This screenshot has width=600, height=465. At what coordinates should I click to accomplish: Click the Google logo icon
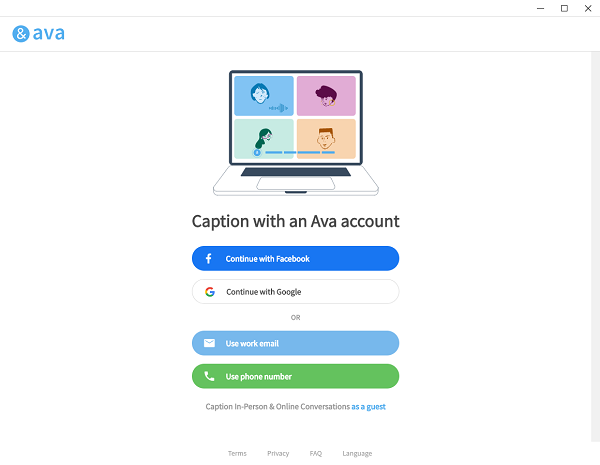[x=210, y=292]
